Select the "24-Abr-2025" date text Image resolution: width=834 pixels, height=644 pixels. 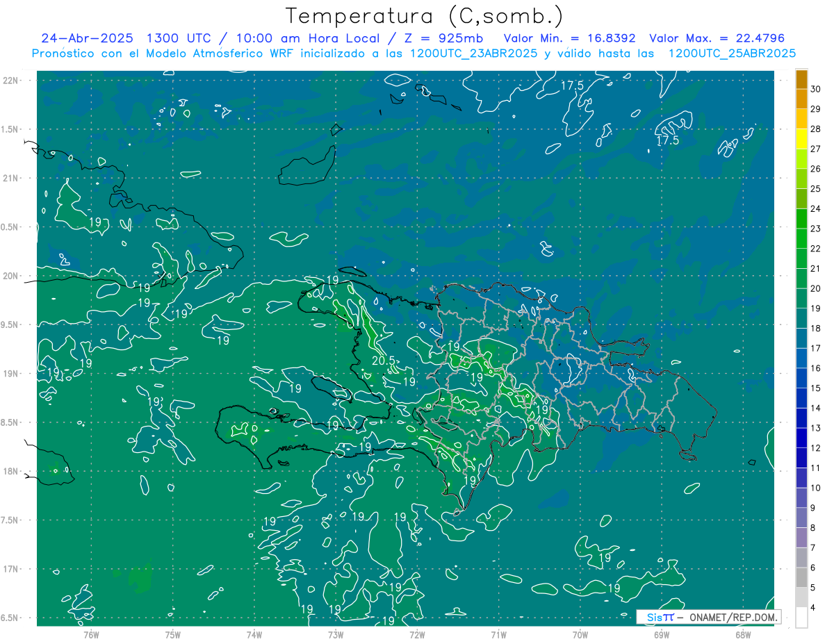(88, 38)
